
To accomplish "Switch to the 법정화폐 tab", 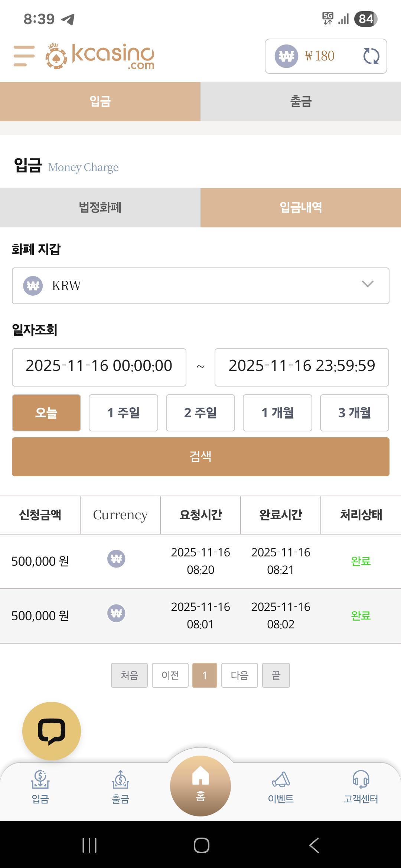I will coord(100,208).
